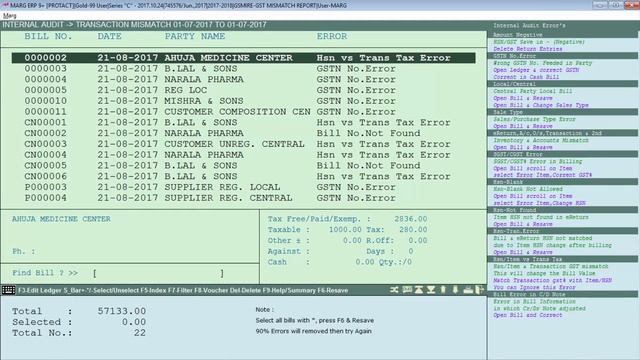This screenshot has height=360, width=640.
Task: Click 'Match Transaction gst% with Item/HSN'
Action: 552,280
